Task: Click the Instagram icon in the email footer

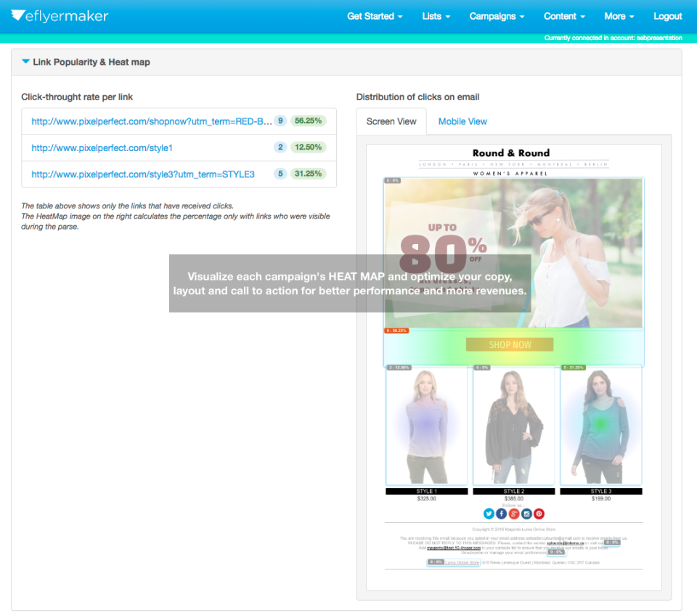Action: coord(526,514)
